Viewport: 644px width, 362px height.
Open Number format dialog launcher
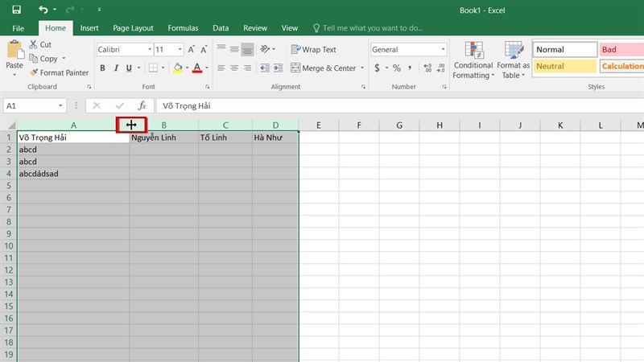point(444,87)
